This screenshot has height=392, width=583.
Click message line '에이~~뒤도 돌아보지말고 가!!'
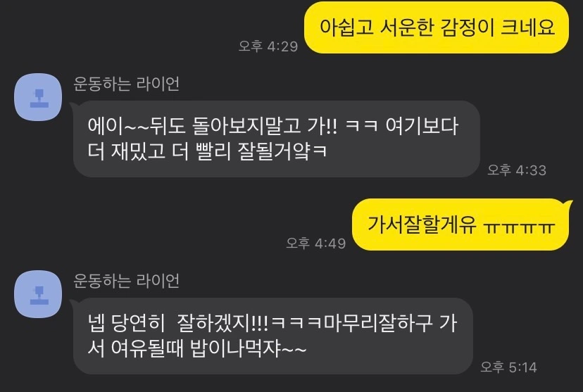point(213,126)
